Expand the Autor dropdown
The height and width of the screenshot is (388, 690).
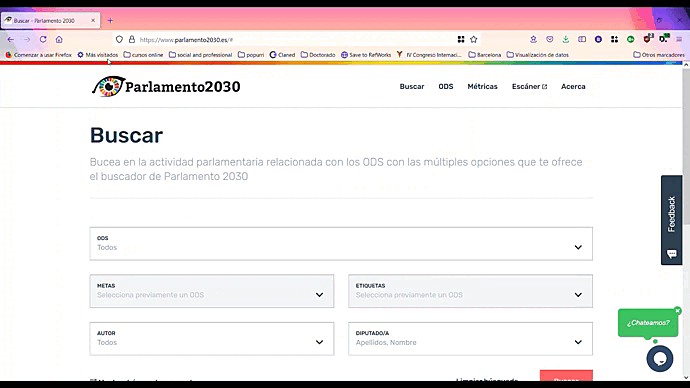click(212, 339)
